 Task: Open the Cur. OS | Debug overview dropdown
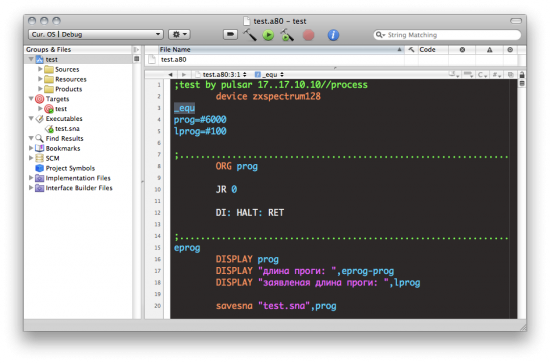click(x=95, y=34)
